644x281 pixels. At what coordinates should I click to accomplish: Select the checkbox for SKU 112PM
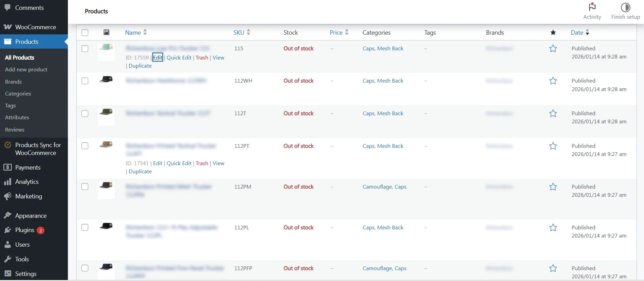pyautogui.click(x=85, y=187)
